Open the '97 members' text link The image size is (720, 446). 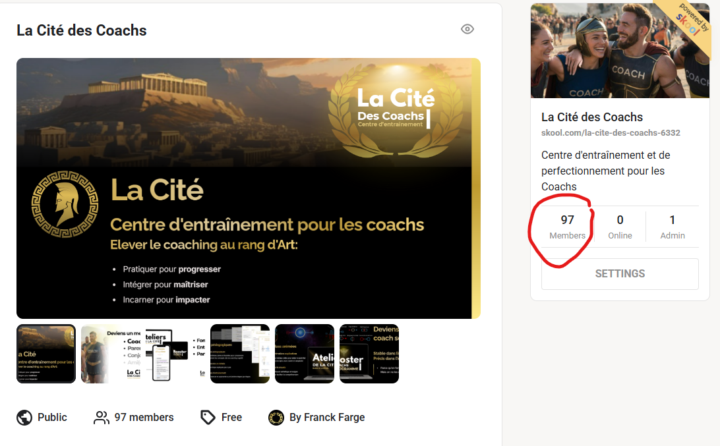(144, 418)
